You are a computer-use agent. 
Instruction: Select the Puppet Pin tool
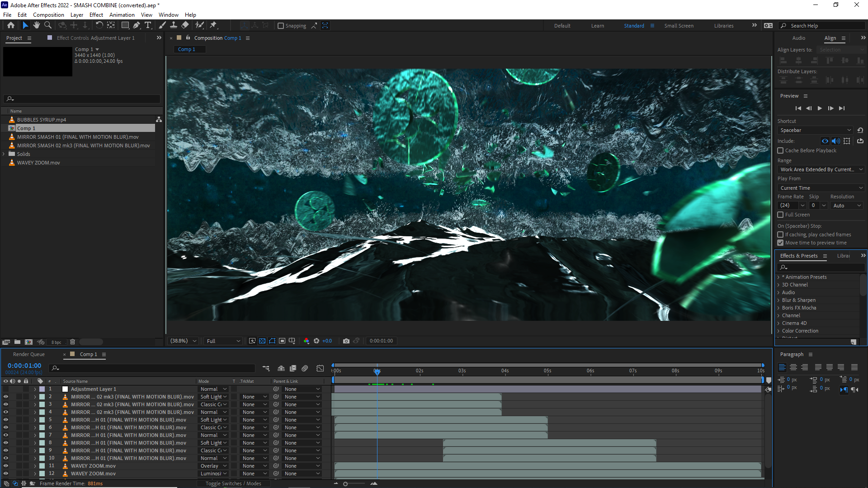click(x=213, y=25)
